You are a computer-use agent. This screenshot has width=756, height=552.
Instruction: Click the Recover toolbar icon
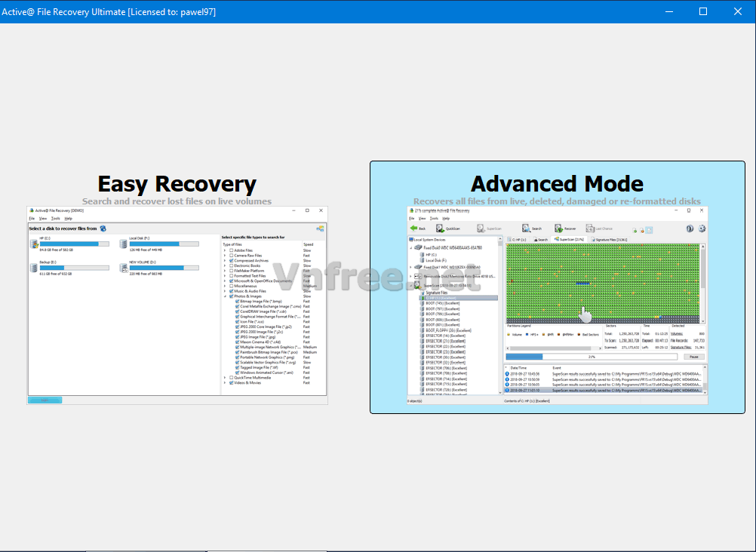559,228
